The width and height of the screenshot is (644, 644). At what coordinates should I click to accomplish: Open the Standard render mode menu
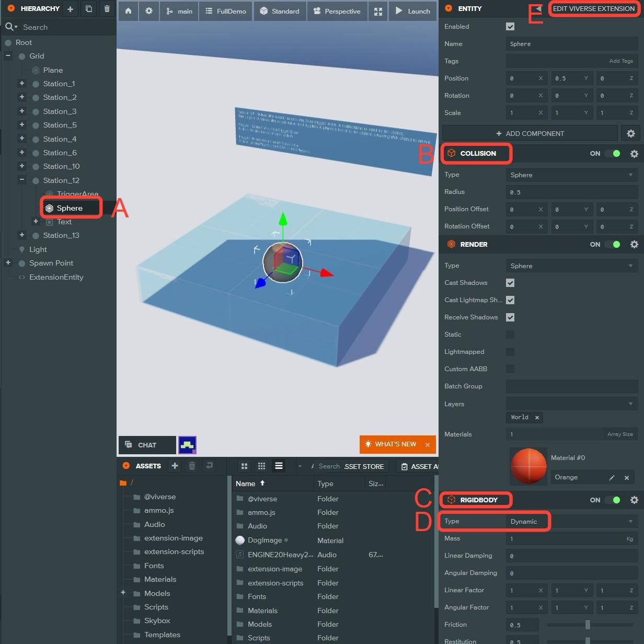coord(280,11)
